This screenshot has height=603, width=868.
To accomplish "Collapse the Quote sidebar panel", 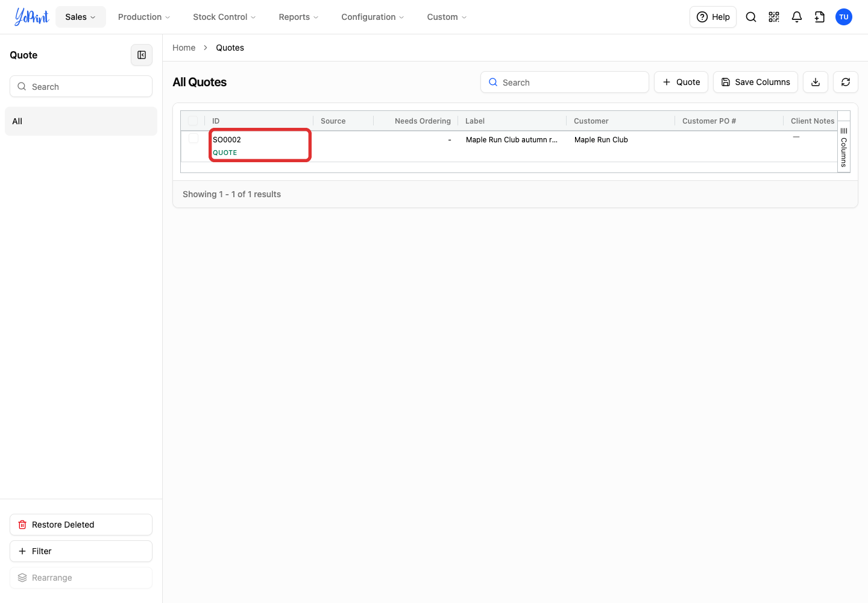I will pyautogui.click(x=142, y=55).
